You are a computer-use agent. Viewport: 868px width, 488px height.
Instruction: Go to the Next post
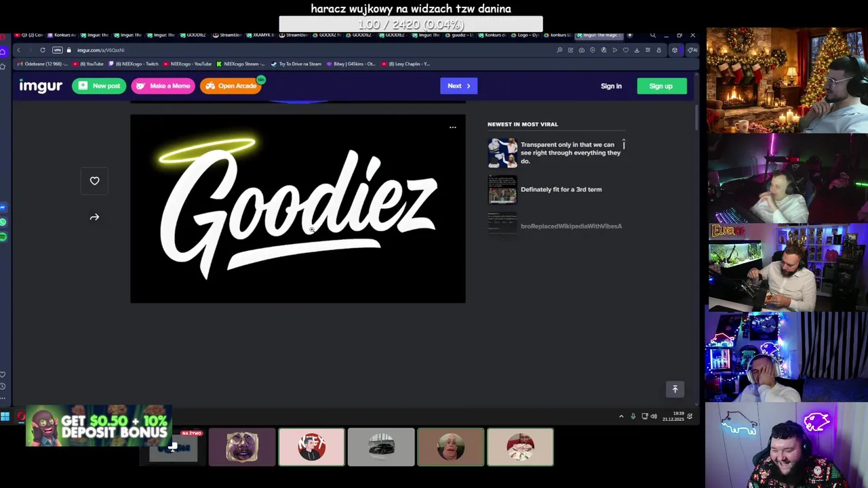coord(458,86)
